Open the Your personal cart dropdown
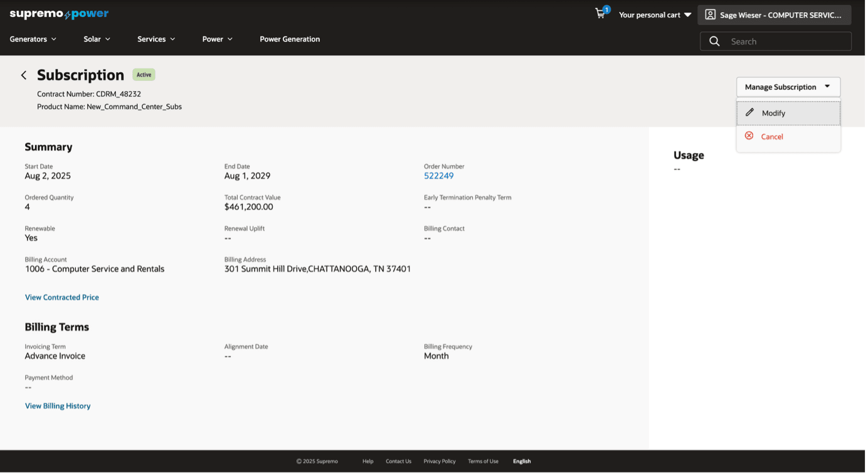868x475 pixels. pos(655,14)
